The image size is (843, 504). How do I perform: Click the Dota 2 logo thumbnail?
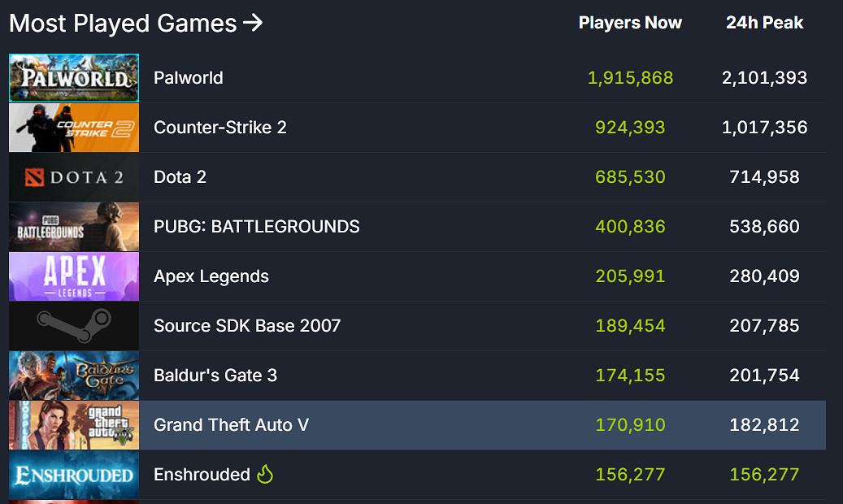coord(73,177)
